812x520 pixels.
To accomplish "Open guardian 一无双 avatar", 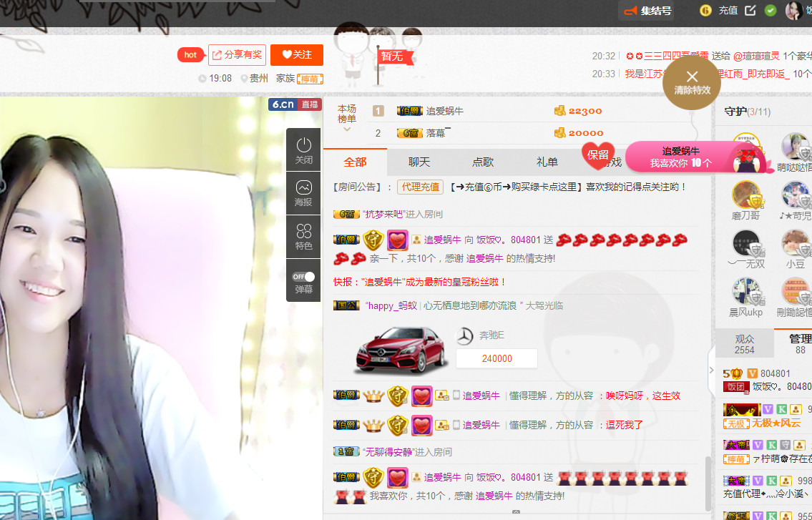I will point(746,244).
